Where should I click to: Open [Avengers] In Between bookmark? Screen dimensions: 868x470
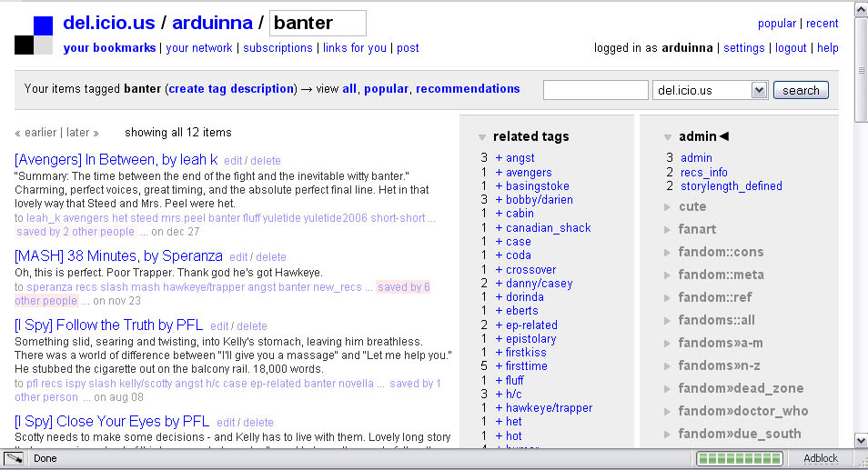(x=116, y=160)
